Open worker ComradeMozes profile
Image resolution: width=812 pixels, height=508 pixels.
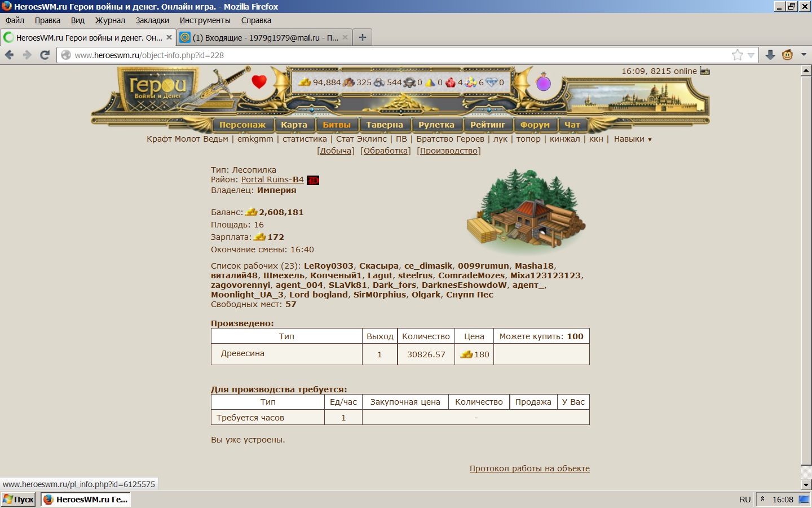coord(471,275)
